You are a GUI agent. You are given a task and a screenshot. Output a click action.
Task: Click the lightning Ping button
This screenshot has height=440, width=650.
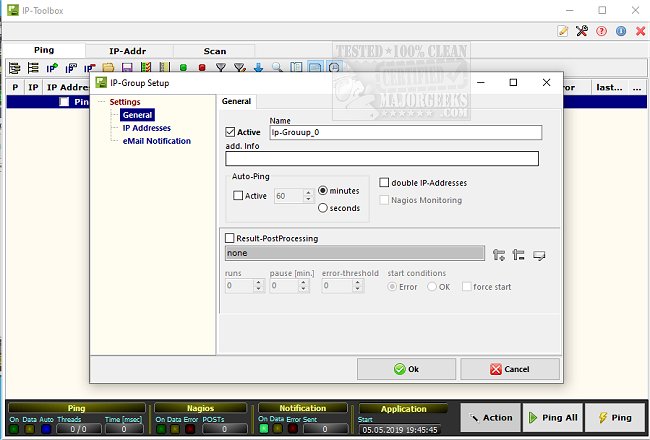616,418
